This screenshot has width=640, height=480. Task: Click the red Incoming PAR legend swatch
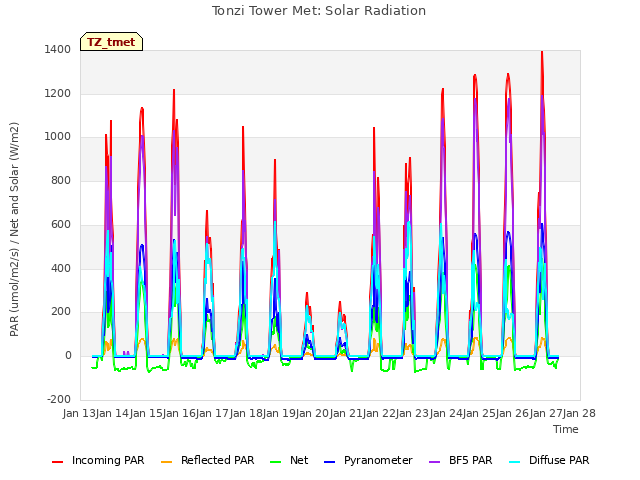pos(58,462)
